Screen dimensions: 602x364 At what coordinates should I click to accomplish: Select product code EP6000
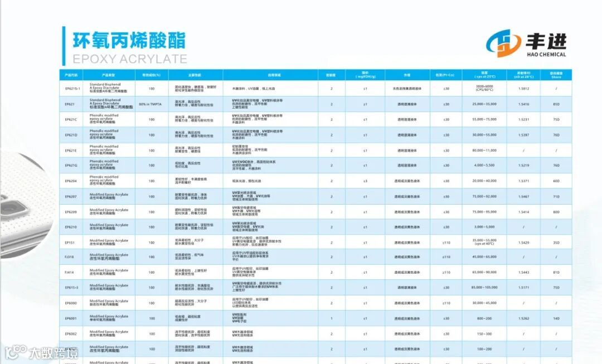pos(71,303)
